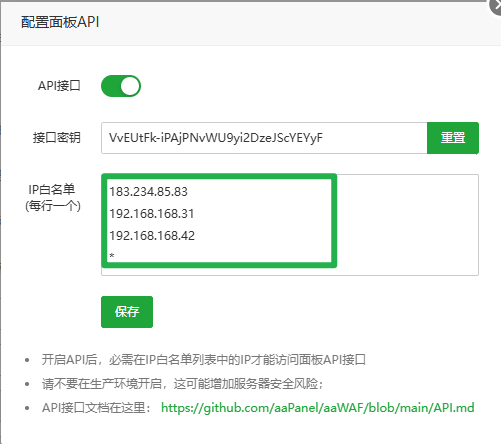Click the 配置面板API dialog title
This screenshot has height=444, width=501.
(60, 22)
